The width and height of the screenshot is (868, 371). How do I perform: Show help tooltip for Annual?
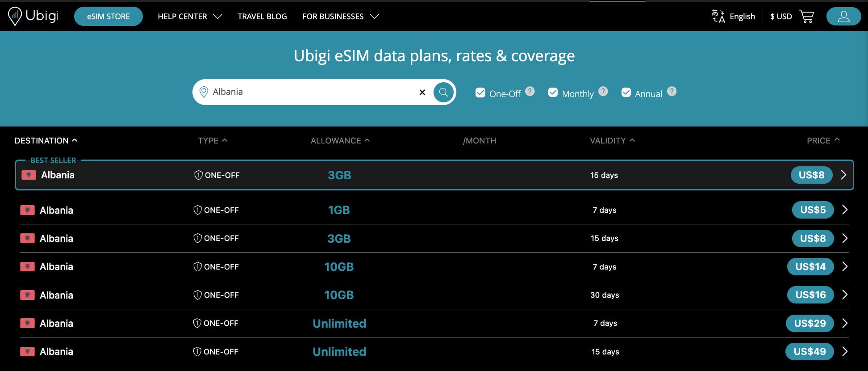coord(672,91)
